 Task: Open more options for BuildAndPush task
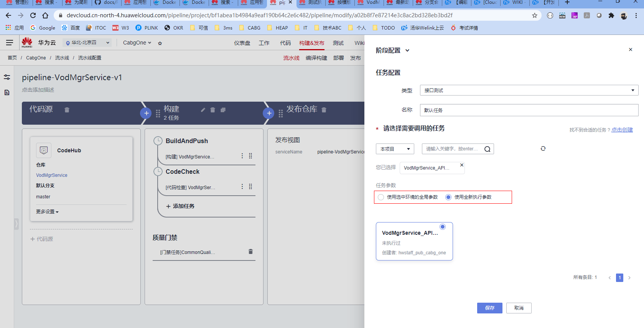point(242,156)
